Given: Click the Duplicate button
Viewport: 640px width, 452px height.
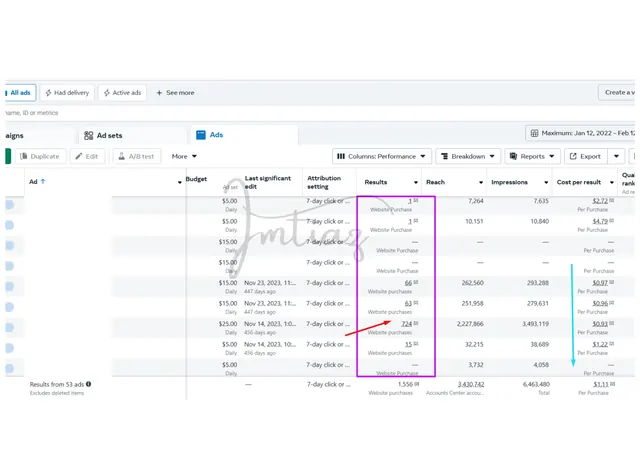Looking at the screenshot, I should click(x=40, y=156).
